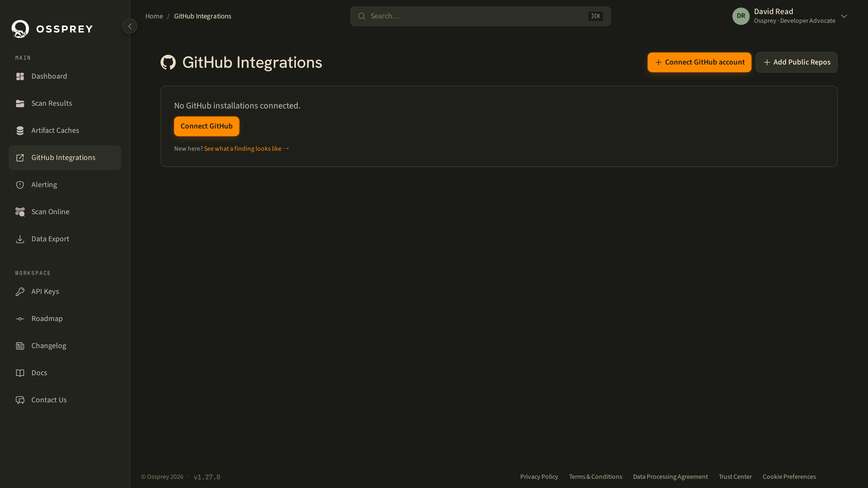Navigate to Scan Online

click(x=65, y=212)
